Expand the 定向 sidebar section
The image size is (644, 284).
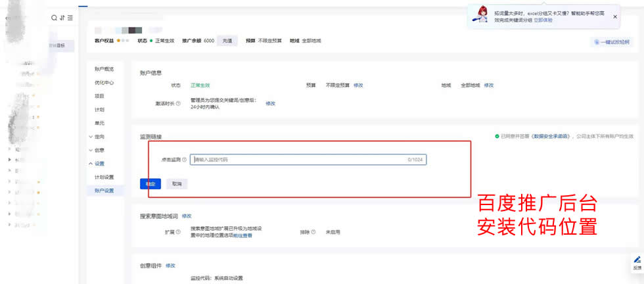pos(97,136)
